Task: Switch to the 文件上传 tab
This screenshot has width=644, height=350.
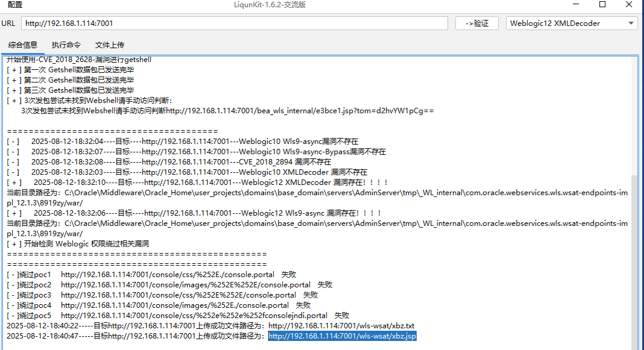Action: click(110, 45)
